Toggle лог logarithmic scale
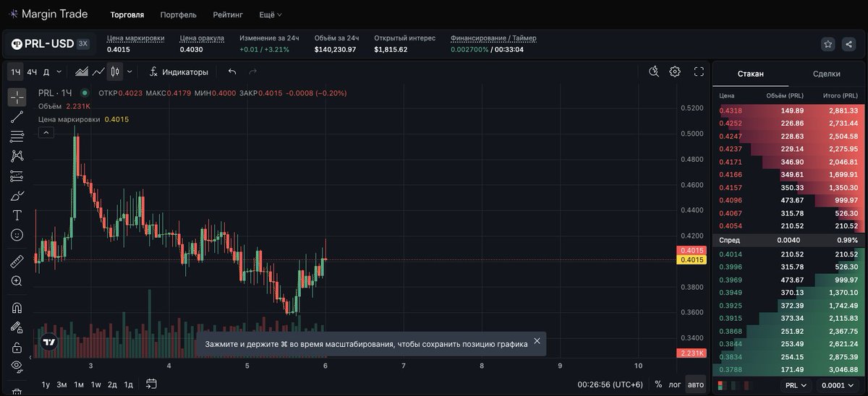This screenshot has width=868, height=396. click(674, 384)
